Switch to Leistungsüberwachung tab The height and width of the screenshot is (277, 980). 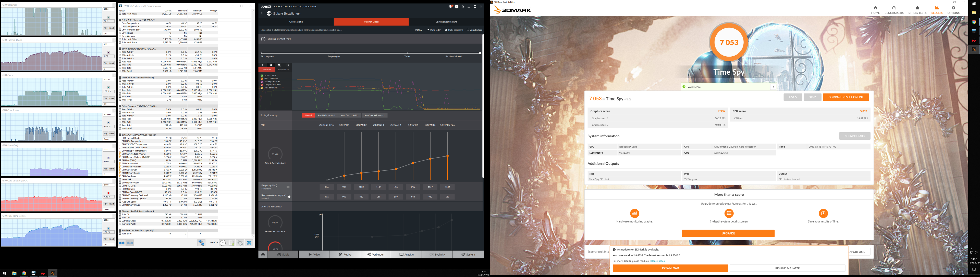coord(446,22)
